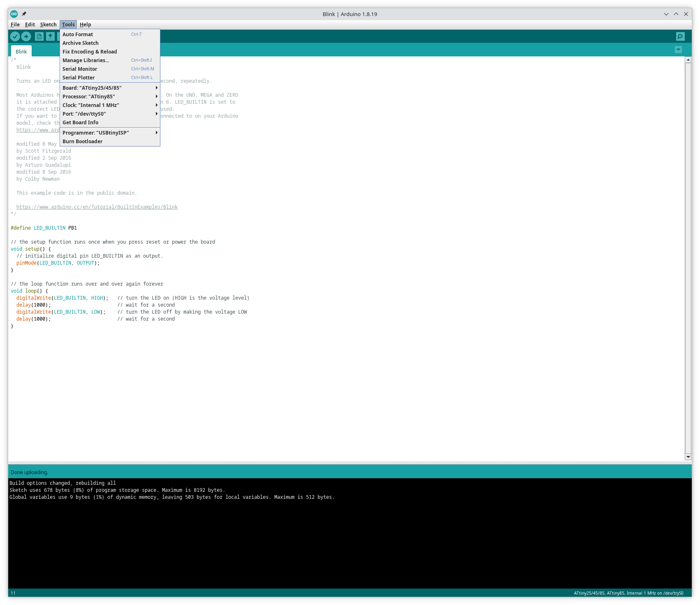This screenshot has height=605, width=700.
Task: Expand the Processor "ATtiny85" submenu
Action: pyautogui.click(x=110, y=97)
